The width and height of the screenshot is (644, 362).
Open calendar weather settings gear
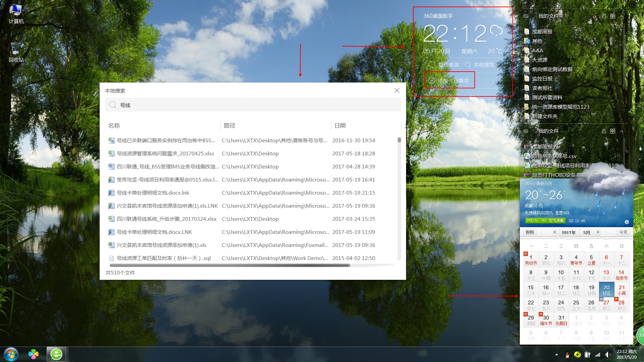coord(626,222)
